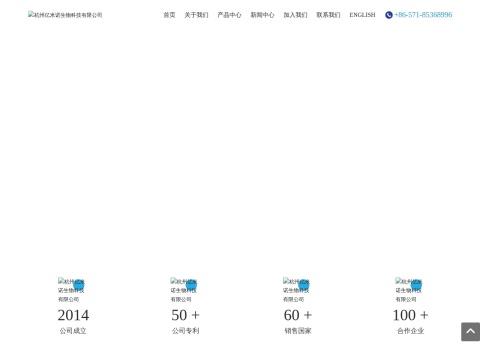
Task: Click the phone icon in header
Action: pyautogui.click(x=389, y=15)
